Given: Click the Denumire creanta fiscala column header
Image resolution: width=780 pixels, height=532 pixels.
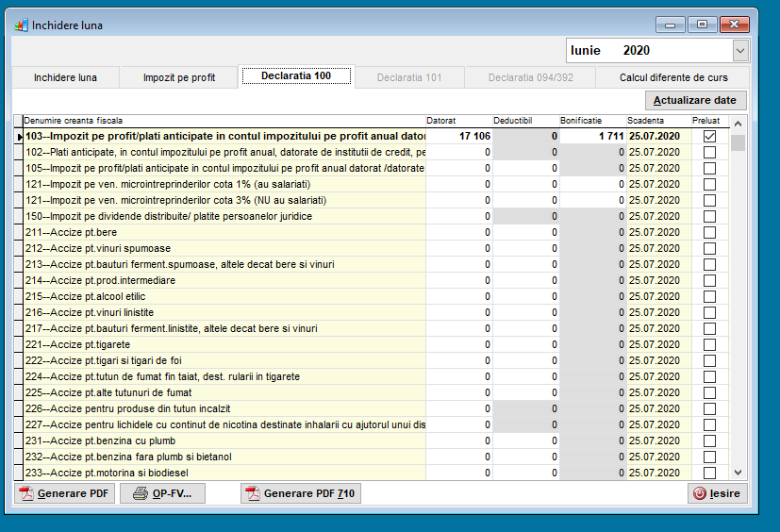Looking at the screenshot, I should tap(224, 121).
